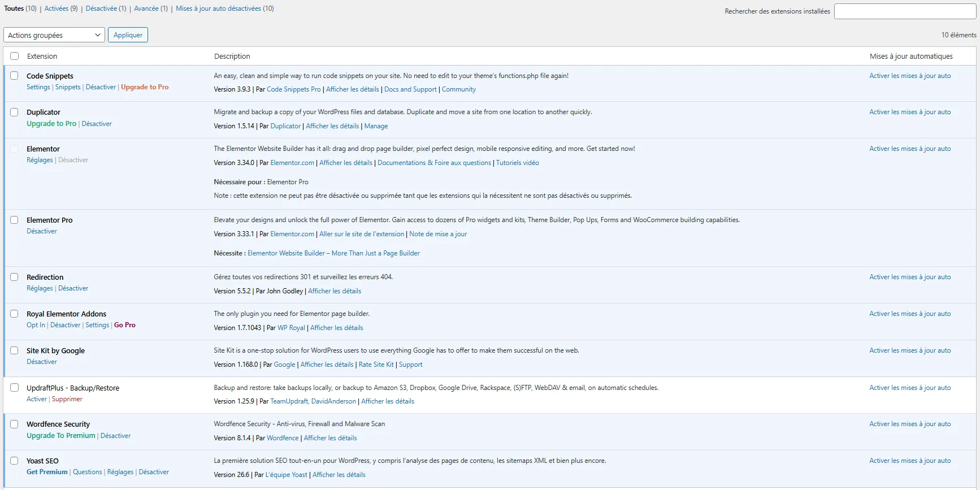This screenshot has height=490, width=980.
Task: Deactivate the Wordfence Security plugin
Action: click(115, 436)
